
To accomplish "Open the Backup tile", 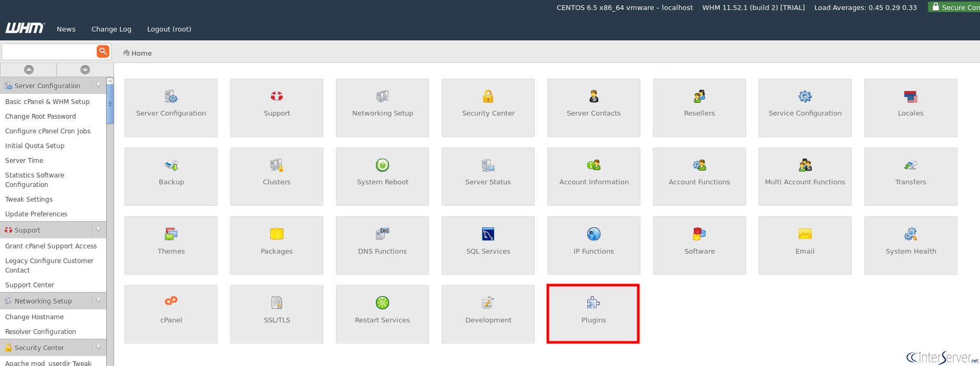I will (171, 176).
